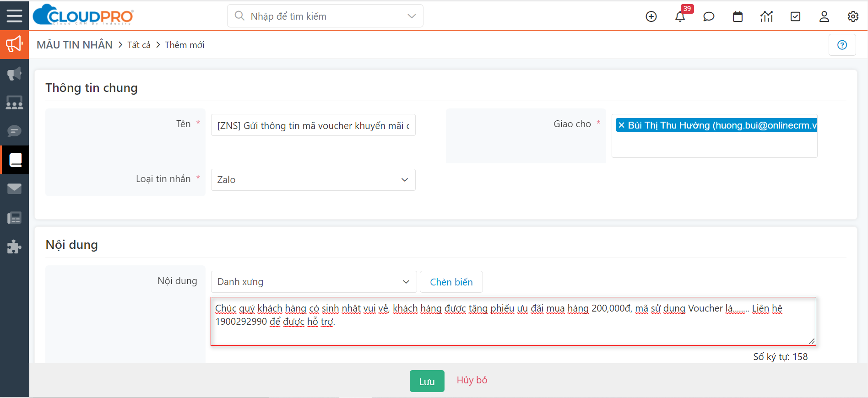Click inside the Nội dung message textarea
Screen dimensions: 868x398
(x=513, y=321)
